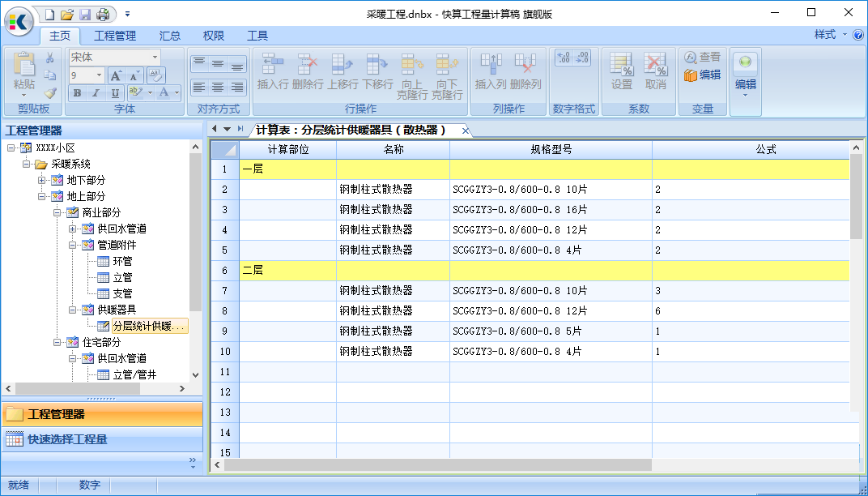Open the 宋体 font name dropdown
Image resolution: width=868 pixels, height=496 pixels.
tap(155, 57)
